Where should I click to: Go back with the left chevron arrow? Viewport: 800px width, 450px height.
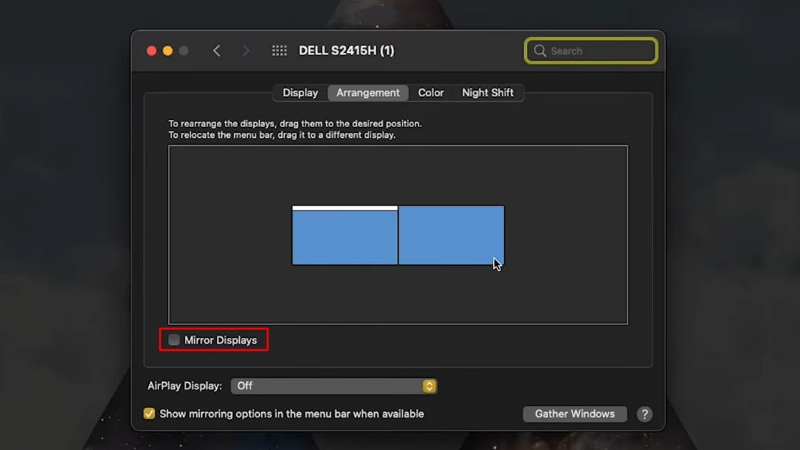click(x=217, y=51)
